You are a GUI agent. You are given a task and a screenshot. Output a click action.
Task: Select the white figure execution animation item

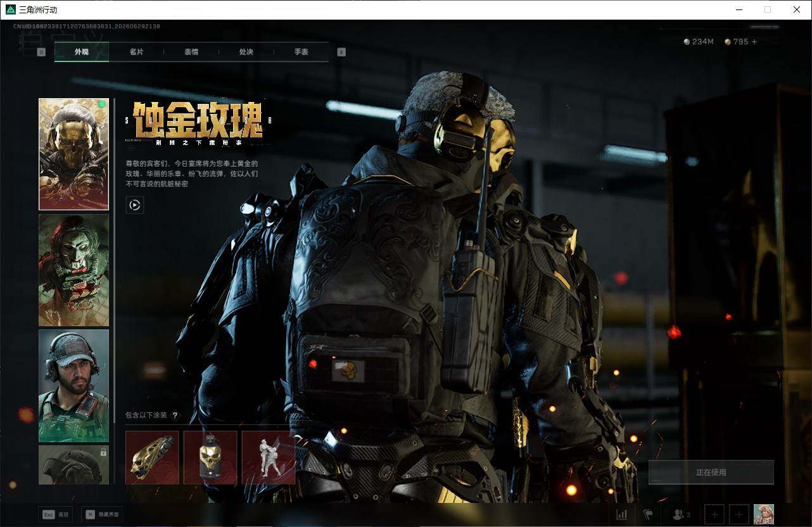[x=269, y=457]
